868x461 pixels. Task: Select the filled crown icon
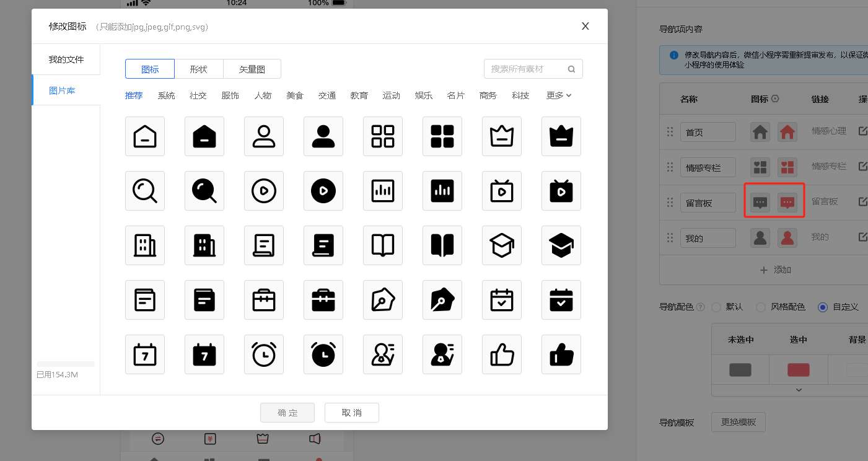(x=561, y=136)
